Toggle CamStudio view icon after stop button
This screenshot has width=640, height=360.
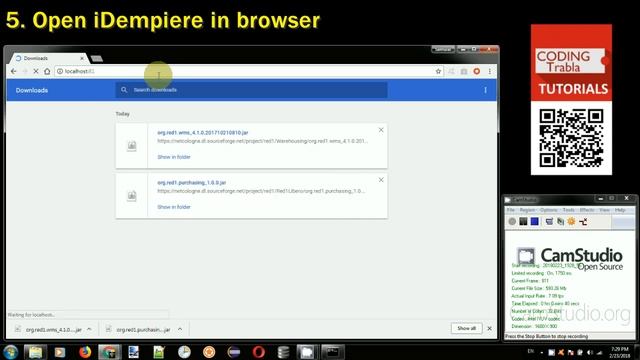[549, 221]
